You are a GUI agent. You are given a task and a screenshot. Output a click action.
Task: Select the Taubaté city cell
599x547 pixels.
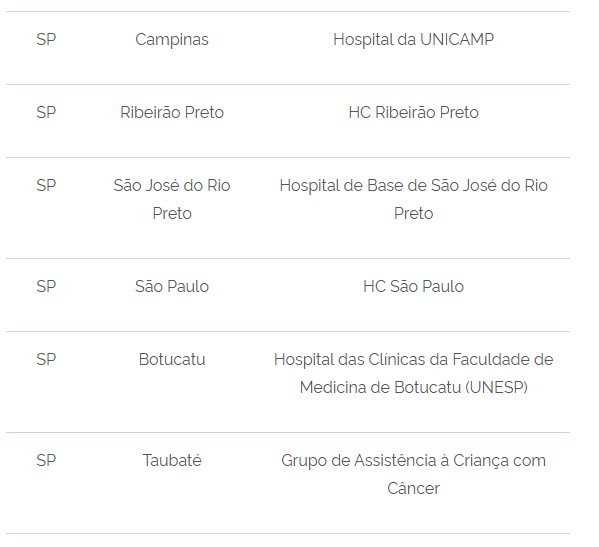pyautogui.click(x=172, y=460)
